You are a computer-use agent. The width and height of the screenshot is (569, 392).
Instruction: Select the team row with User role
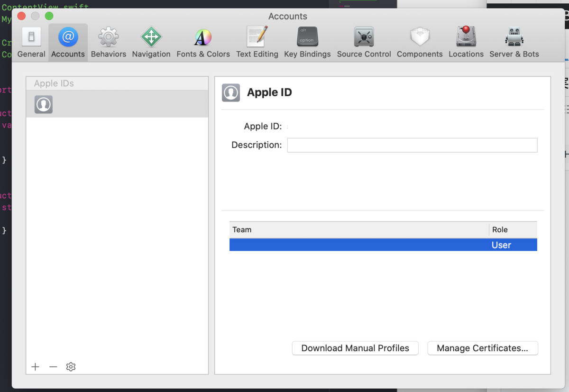pyautogui.click(x=383, y=245)
